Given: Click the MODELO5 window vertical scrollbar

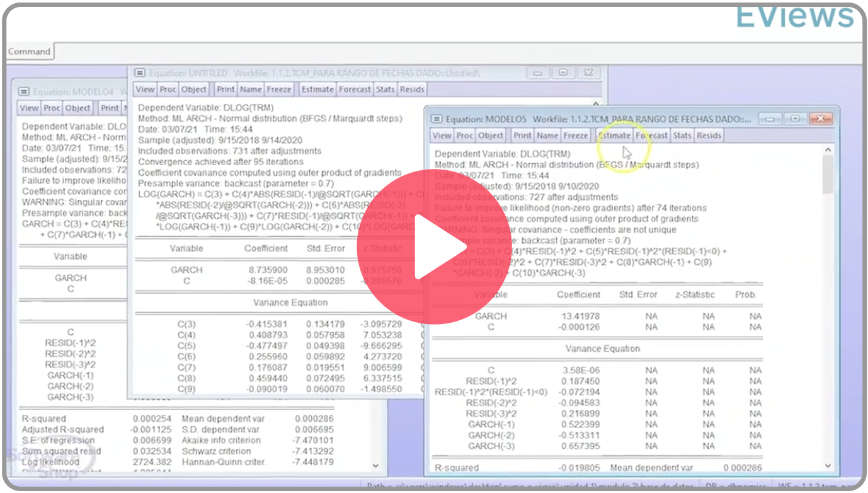Looking at the screenshot, I should tap(828, 309).
